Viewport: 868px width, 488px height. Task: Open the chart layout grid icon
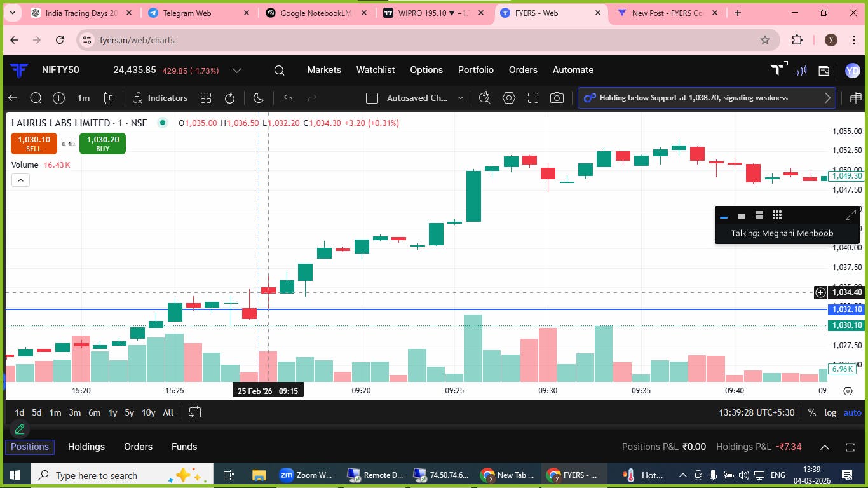click(x=205, y=98)
